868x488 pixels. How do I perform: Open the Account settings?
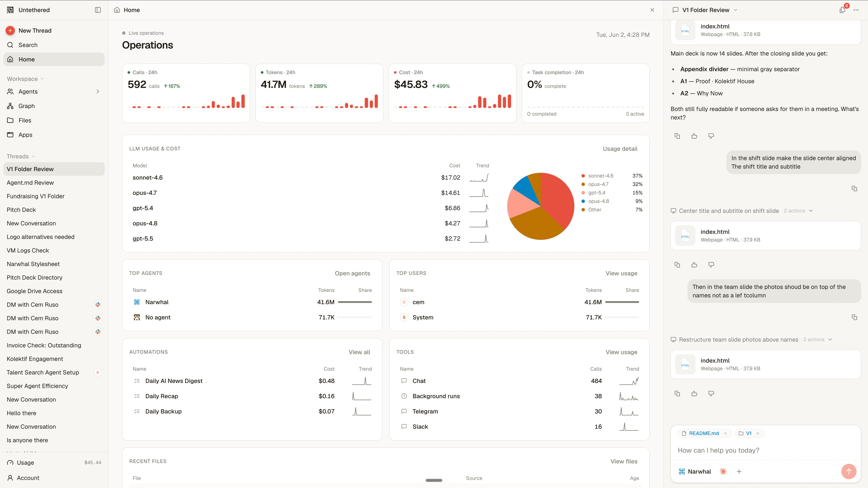coord(54,478)
